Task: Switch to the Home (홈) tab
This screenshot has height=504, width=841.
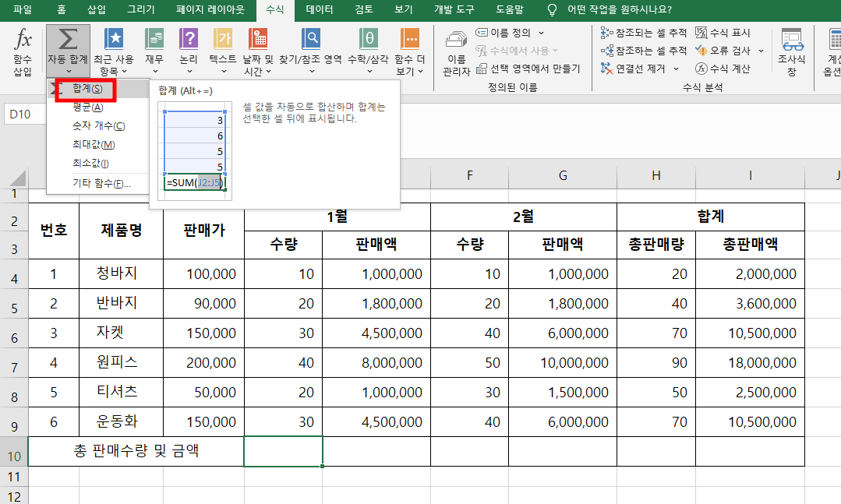Action: [x=62, y=9]
